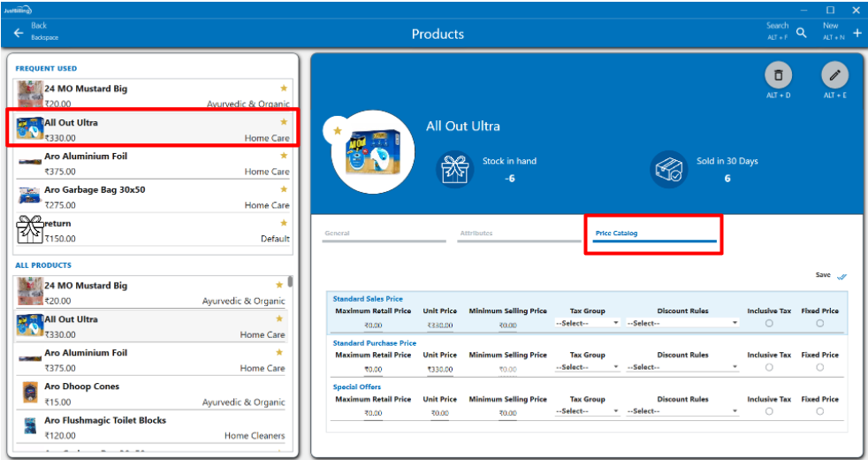Image resolution: width=868 pixels, height=460 pixels.
Task: Switch to the General tab
Action: pos(384,234)
